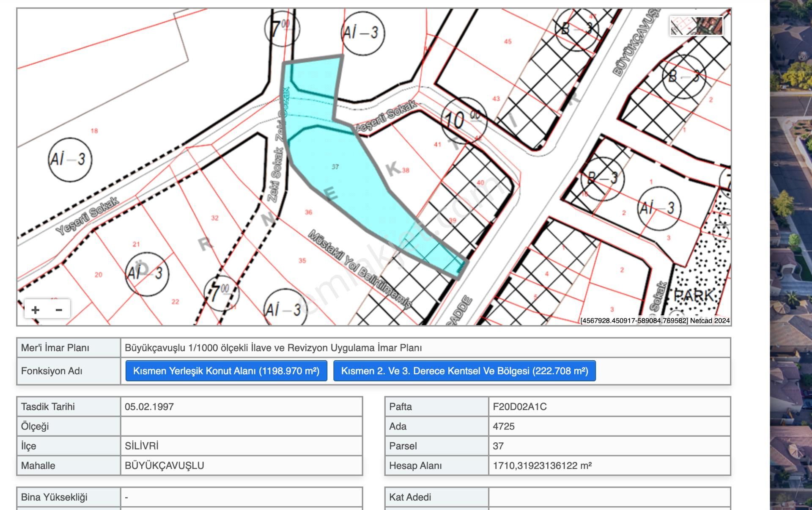Click the Ölçeği label cell

(x=69, y=426)
